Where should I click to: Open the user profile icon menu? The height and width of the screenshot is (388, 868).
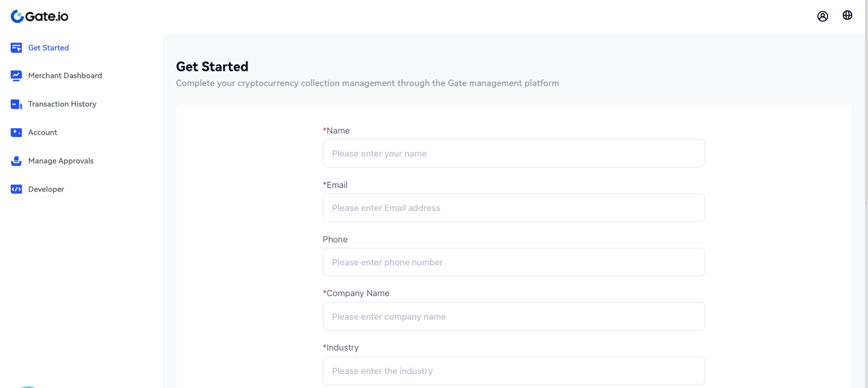(822, 16)
